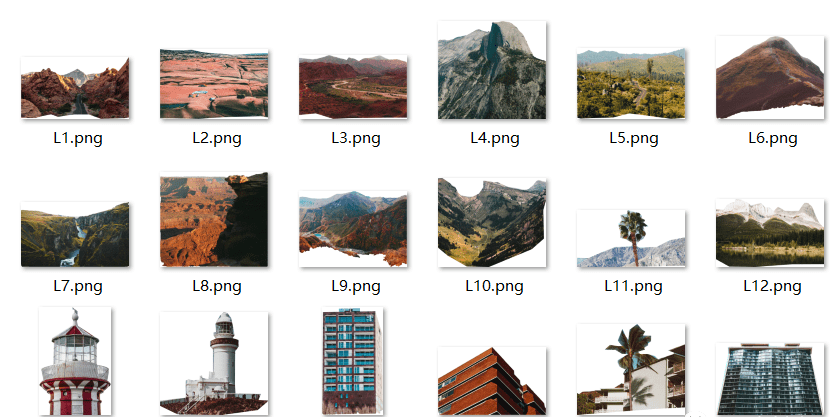Open the L9.png mountain range thumbnail

(353, 229)
